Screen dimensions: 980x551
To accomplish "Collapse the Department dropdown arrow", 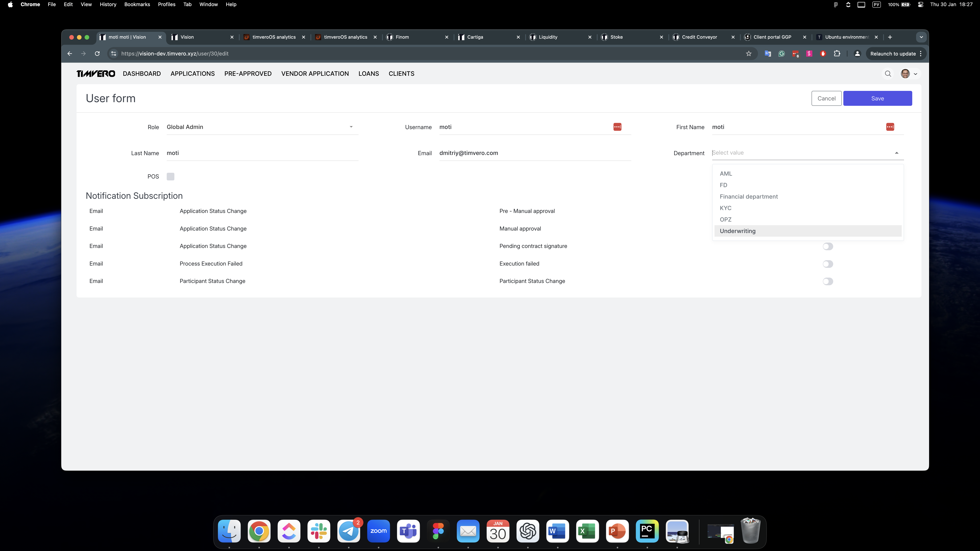I will click(897, 153).
